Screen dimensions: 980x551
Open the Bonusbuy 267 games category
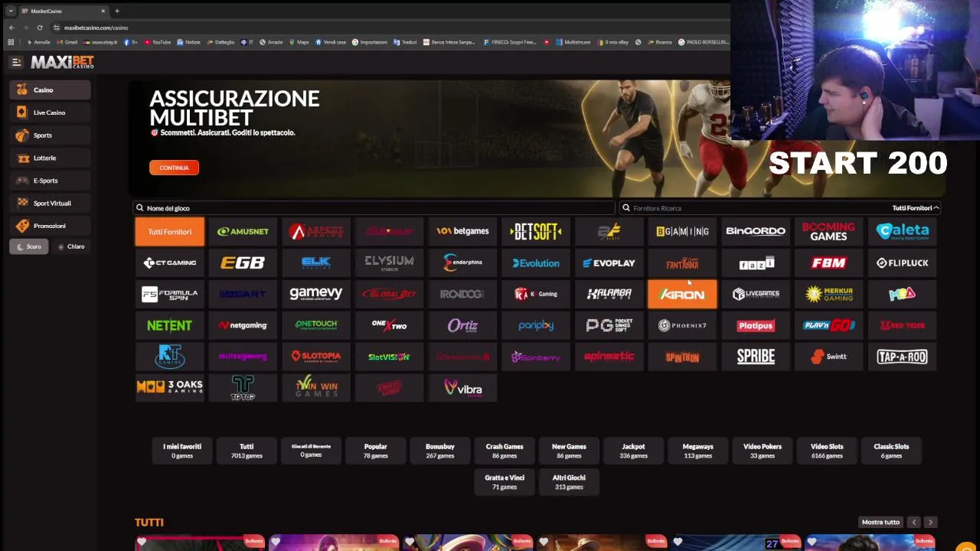[440, 451]
